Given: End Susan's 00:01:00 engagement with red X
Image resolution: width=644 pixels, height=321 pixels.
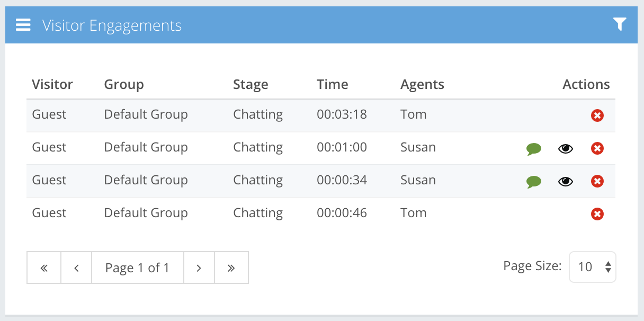Looking at the screenshot, I should [597, 148].
